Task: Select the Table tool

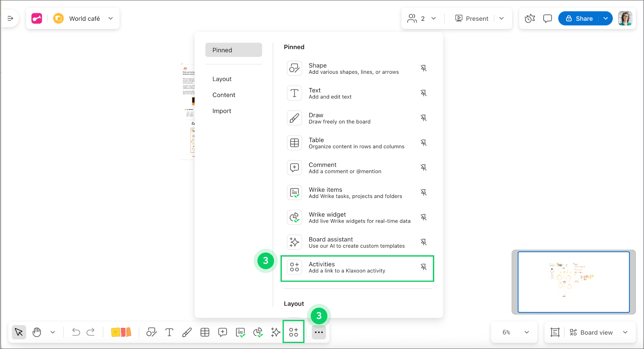Action: (x=205, y=332)
